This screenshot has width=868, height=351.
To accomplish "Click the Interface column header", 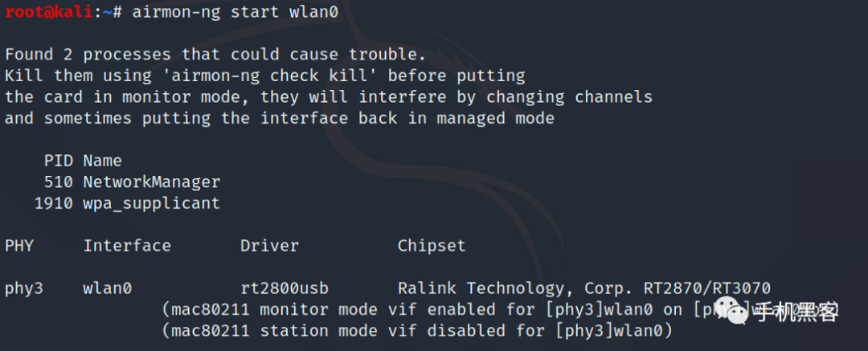I will coord(127,245).
